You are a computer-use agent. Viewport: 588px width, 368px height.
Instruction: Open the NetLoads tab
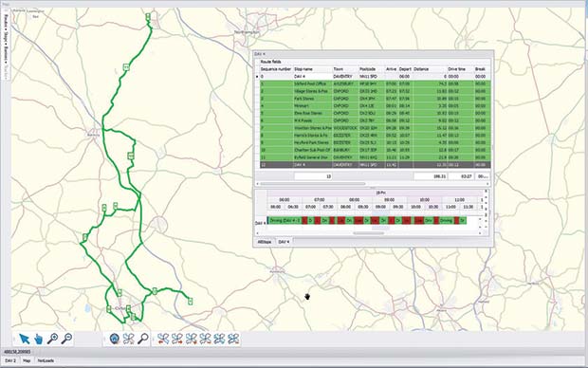[46, 360]
